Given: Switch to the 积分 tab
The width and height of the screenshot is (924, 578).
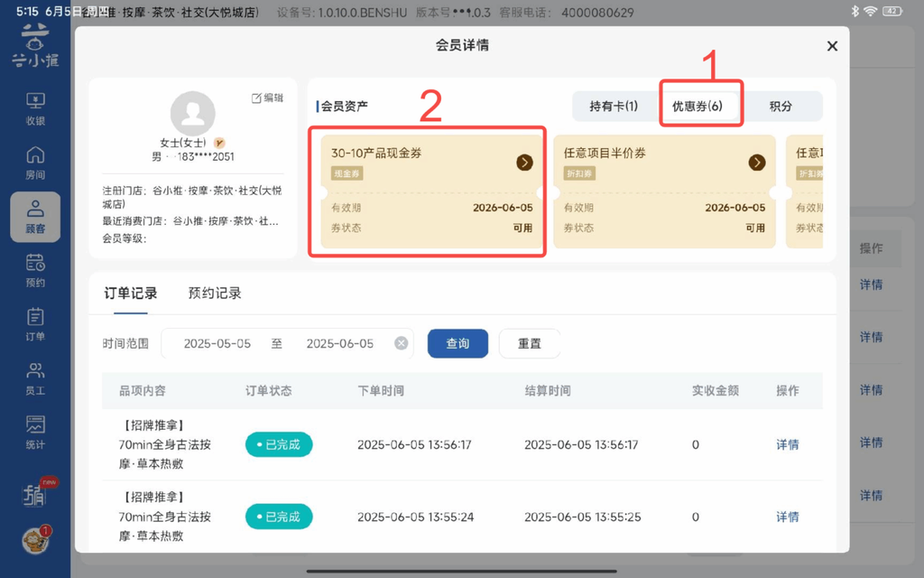Looking at the screenshot, I should tap(781, 107).
